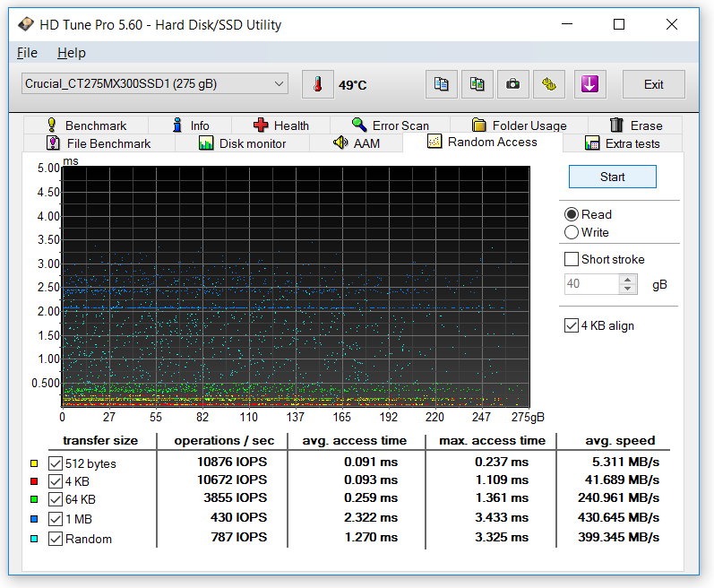Copy info to clipboard icon
This screenshot has height=588, width=714.
442,84
